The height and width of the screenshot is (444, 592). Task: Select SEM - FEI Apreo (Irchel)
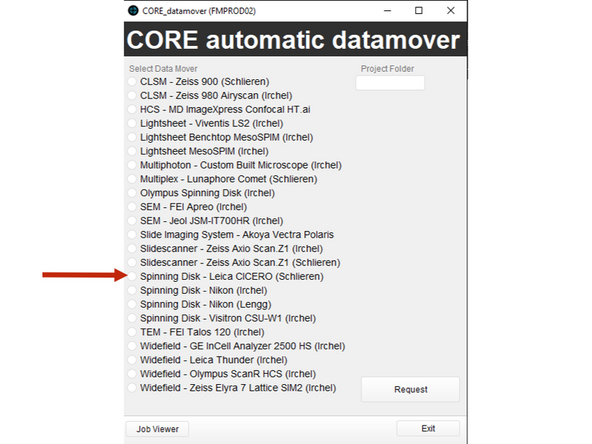coord(132,207)
